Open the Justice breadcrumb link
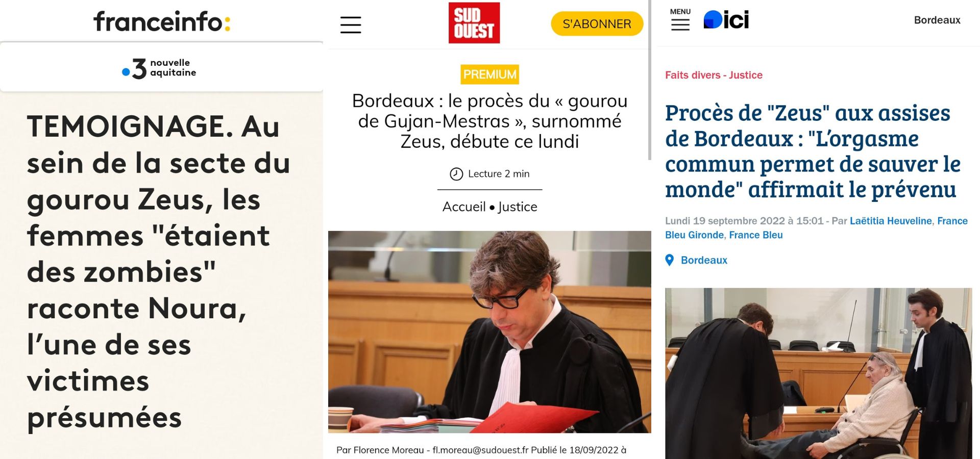The width and height of the screenshot is (980, 459). 518,207
